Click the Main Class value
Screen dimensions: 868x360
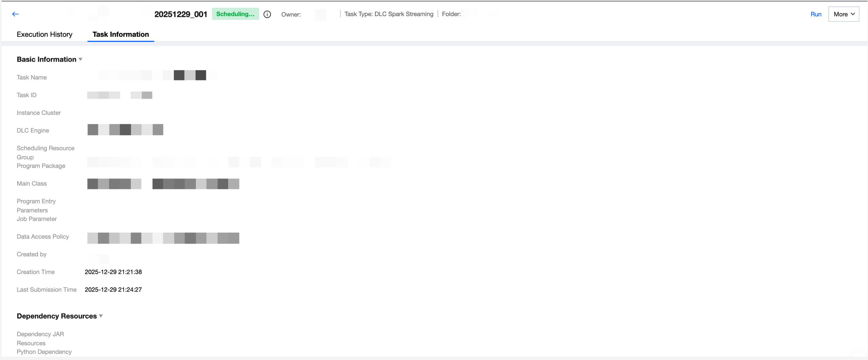coord(163,184)
